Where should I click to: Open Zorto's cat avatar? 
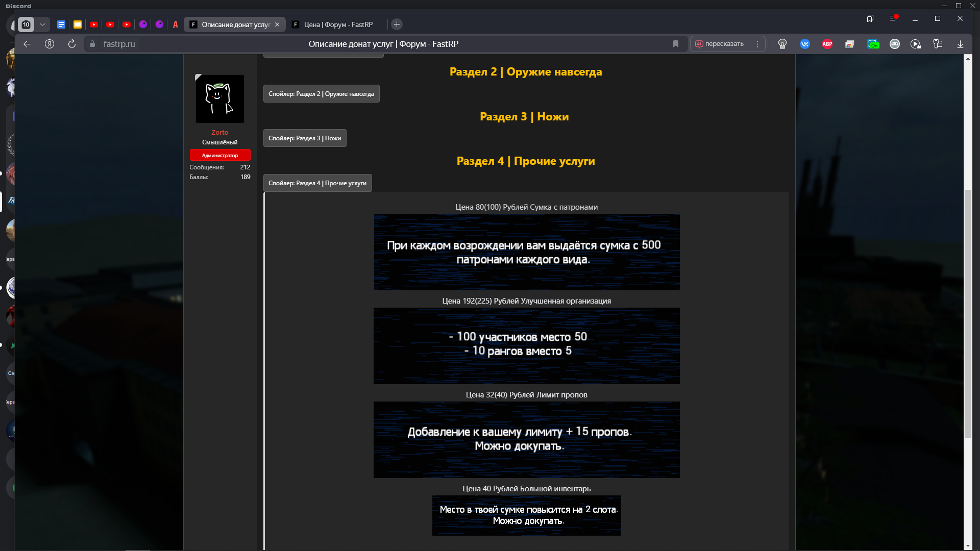click(x=220, y=98)
